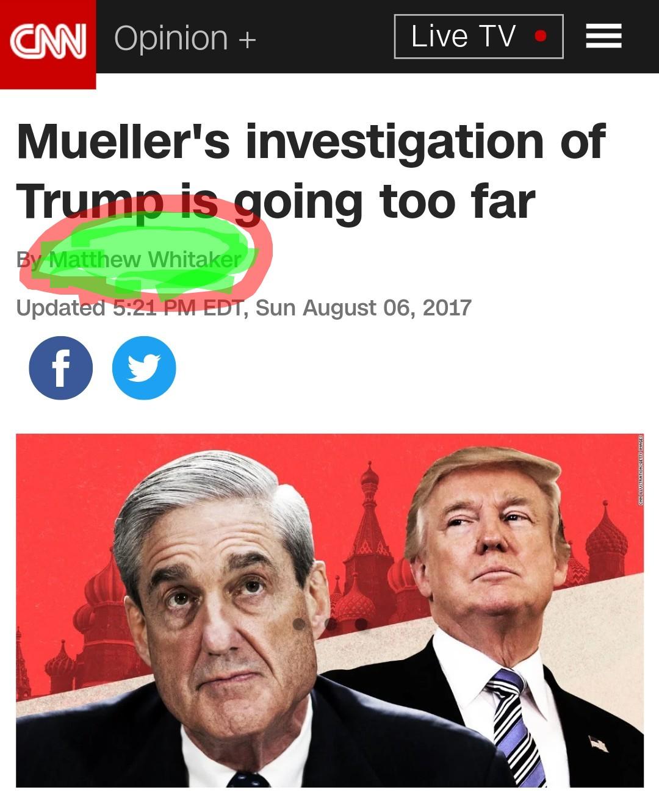Click the red Kremlin towers background
Viewport: 659px width, 812px height.
(366, 537)
